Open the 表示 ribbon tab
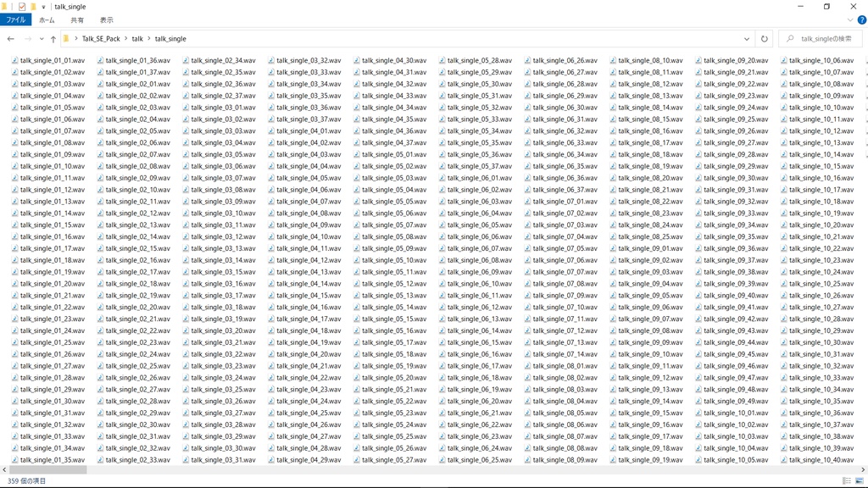The width and height of the screenshot is (868, 488). click(106, 20)
